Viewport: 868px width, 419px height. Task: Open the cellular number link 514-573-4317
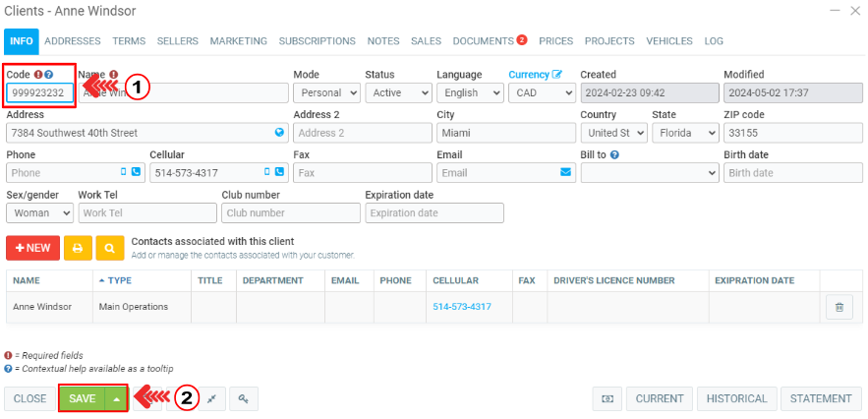(461, 307)
